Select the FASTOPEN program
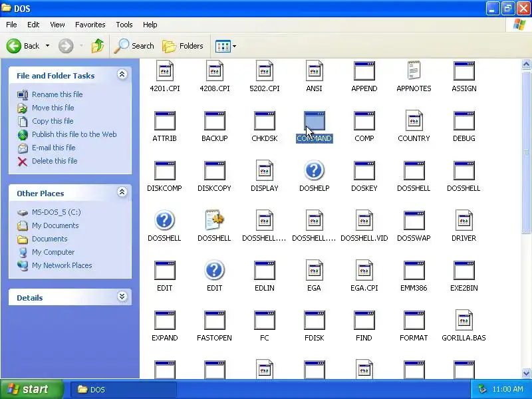The image size is (532, 399). coord(214,321)
